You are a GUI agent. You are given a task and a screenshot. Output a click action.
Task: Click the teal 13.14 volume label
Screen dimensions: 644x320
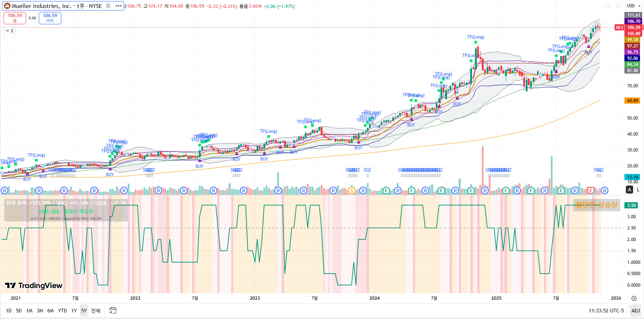(x=632, y=177)
